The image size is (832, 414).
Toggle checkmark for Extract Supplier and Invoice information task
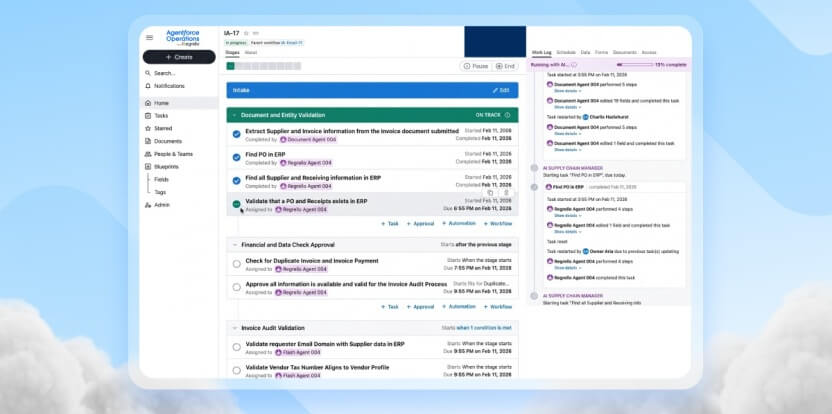pos(237,134)
